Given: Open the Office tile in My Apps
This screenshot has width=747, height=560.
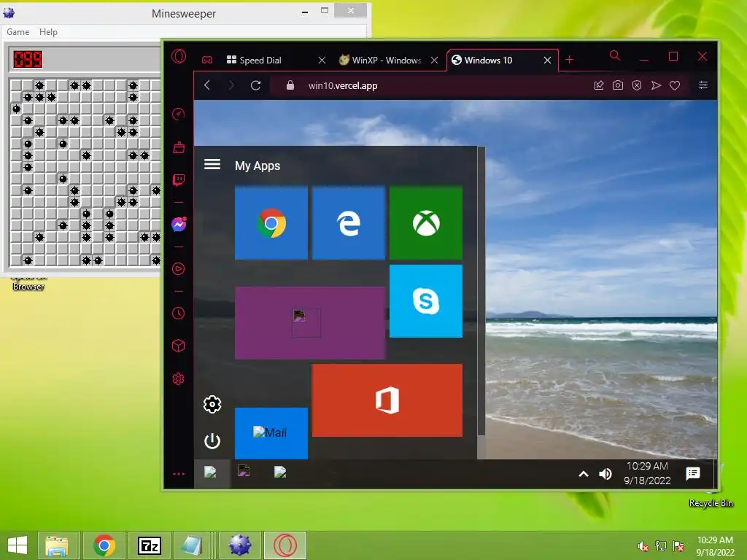Looking at the screenshot, I should point(387,400).
